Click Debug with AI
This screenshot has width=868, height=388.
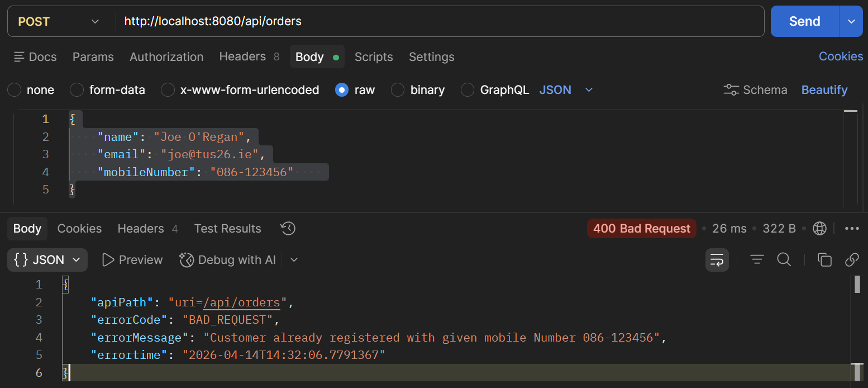click(x=227, y=259)
